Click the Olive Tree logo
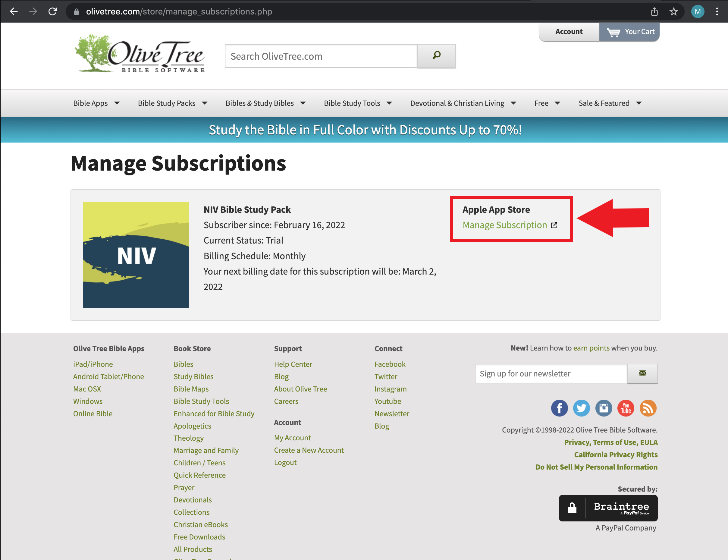The height and width of the screenshot is (560, 728). coord(139,53)
